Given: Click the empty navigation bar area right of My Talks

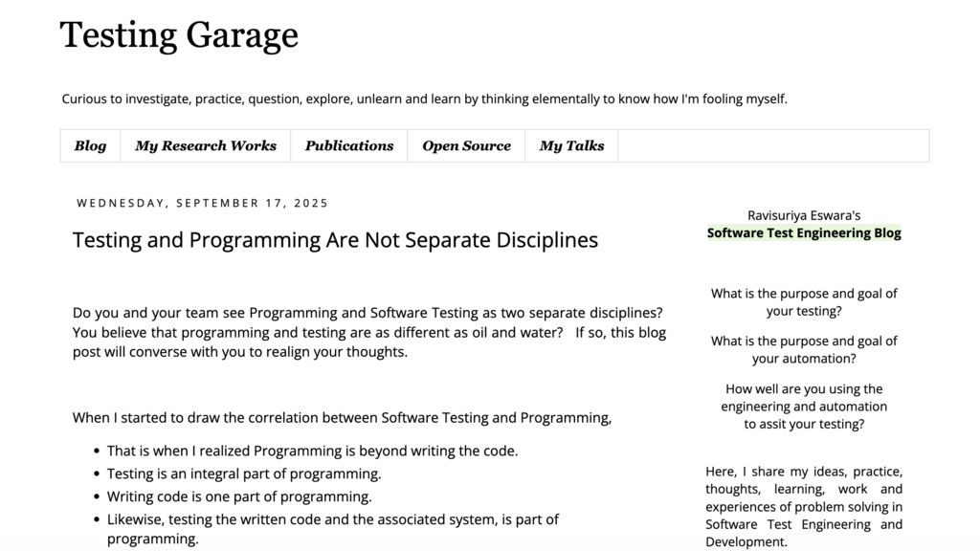Looking at the screenshot, I should coord(773,145).
